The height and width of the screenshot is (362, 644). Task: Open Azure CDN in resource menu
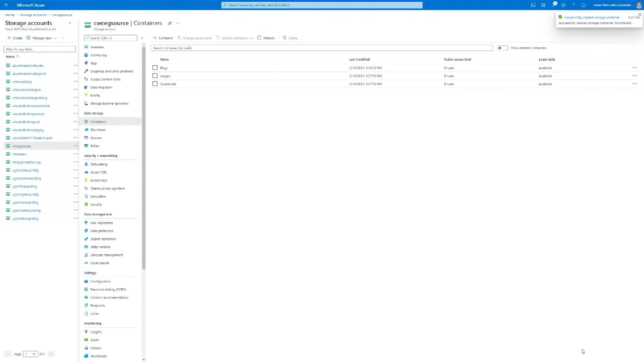pyautogui.click(x=98, y=172)
